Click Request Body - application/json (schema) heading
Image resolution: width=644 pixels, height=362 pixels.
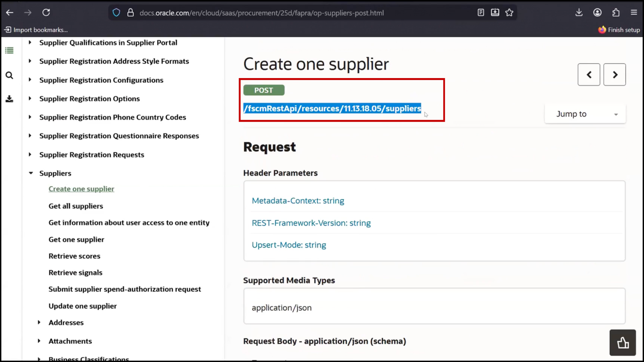click(325, 341)
